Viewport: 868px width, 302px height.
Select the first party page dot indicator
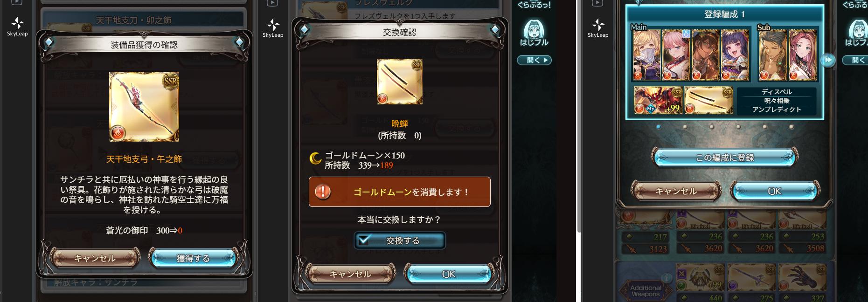click(x=658, y=127)
